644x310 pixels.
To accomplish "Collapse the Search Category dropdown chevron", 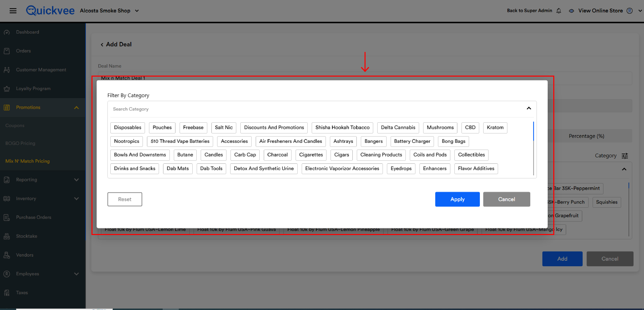I will coord(529,108).
